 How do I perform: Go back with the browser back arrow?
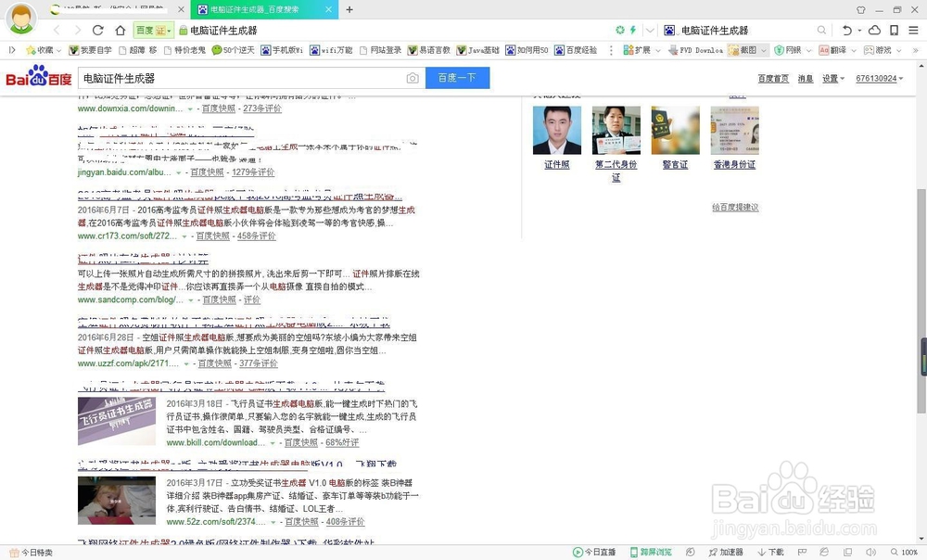57,31
